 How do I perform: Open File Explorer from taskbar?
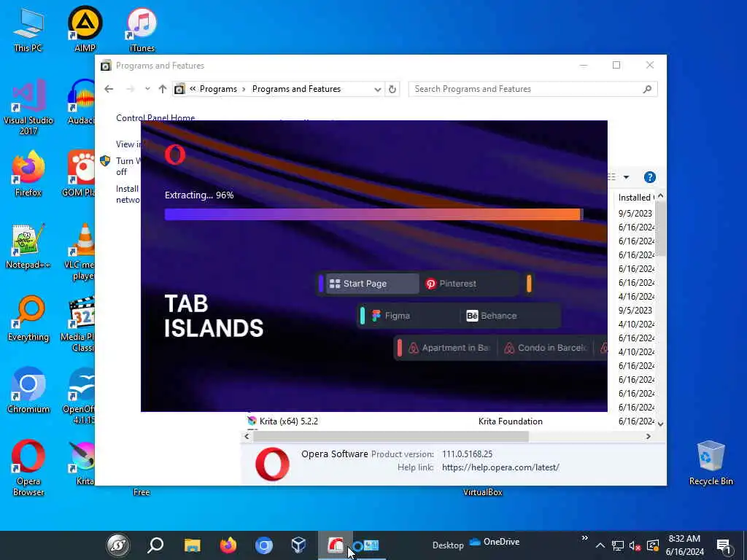[192, 545]
